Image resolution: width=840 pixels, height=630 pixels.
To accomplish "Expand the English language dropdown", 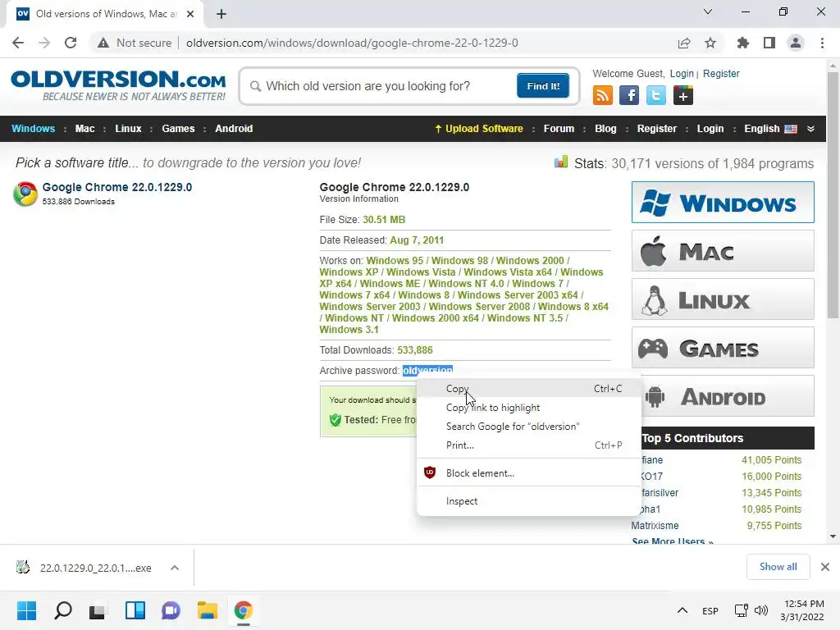I will pyautogui.click(x=779, y=129).
